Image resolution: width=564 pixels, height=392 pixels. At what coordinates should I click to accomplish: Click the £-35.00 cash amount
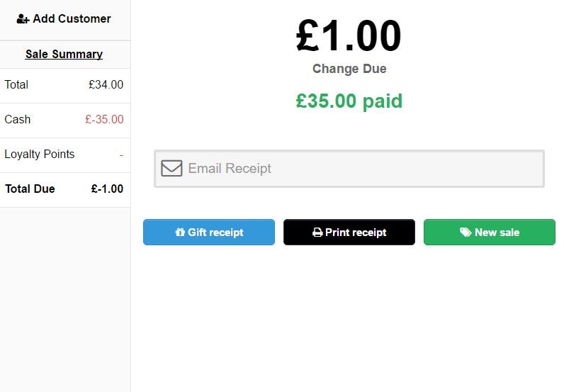point(104,119)
